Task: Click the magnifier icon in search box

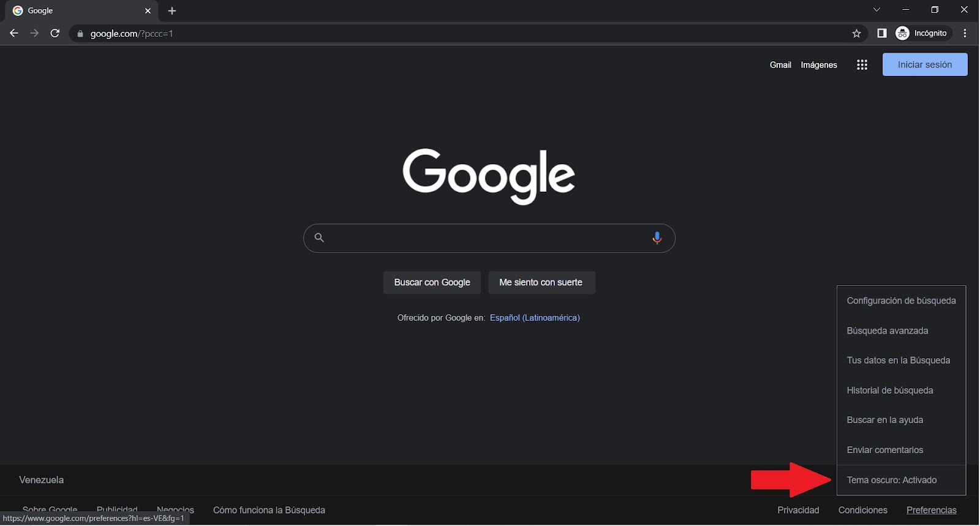Action: coord(319,238)
